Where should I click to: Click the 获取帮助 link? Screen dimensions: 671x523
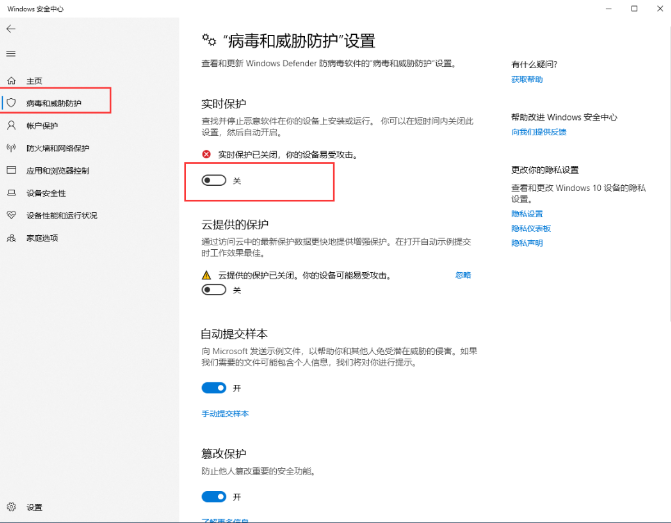(x=527, y=79)
